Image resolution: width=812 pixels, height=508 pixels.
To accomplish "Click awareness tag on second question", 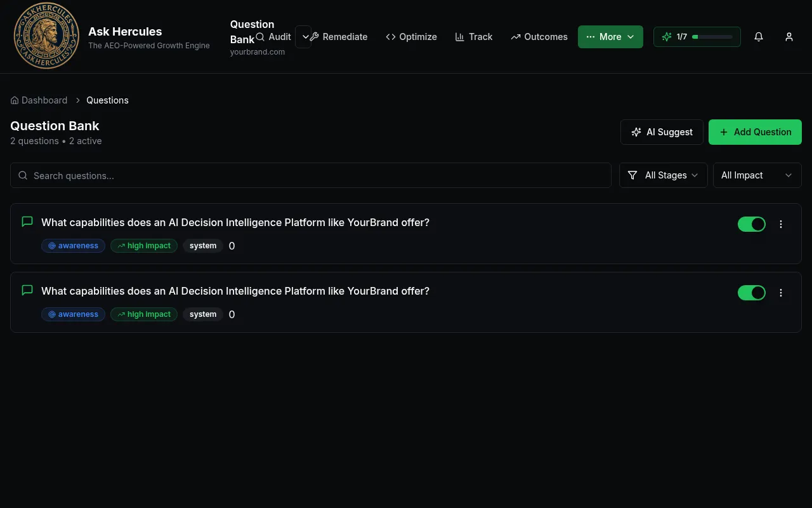I will point(73,314).
